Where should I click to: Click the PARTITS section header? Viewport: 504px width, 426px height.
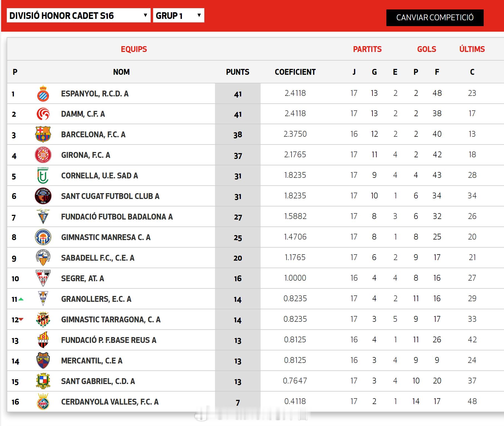tap(367, 49)
